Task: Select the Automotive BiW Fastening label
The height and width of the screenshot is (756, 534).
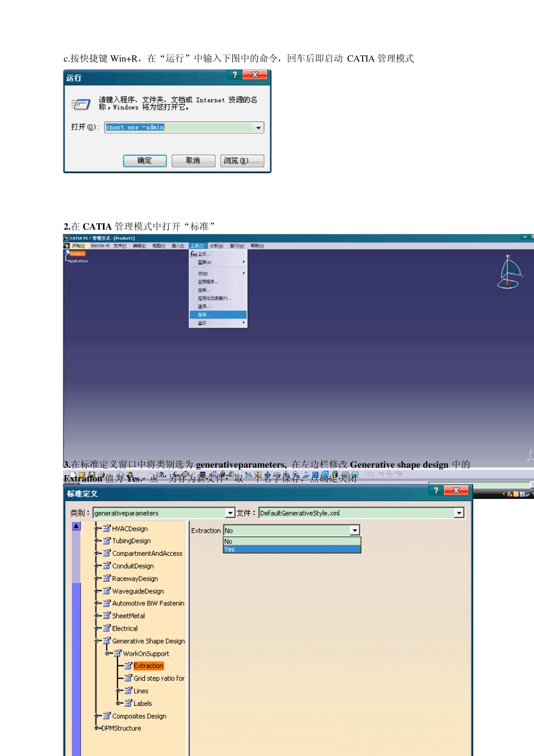Action: pyautogui.click(x=148, y=603)
